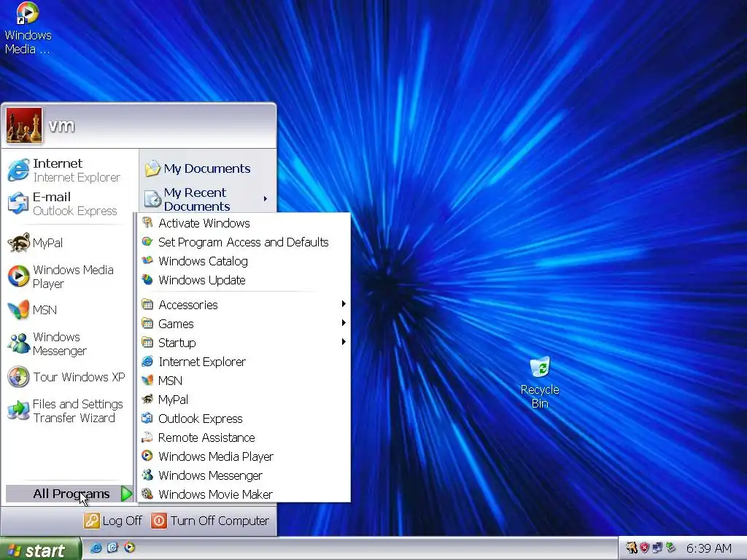Select Activate Windows in All Programs
The width and height of the screenshot is (747, 560).
(x=244, y=223)
